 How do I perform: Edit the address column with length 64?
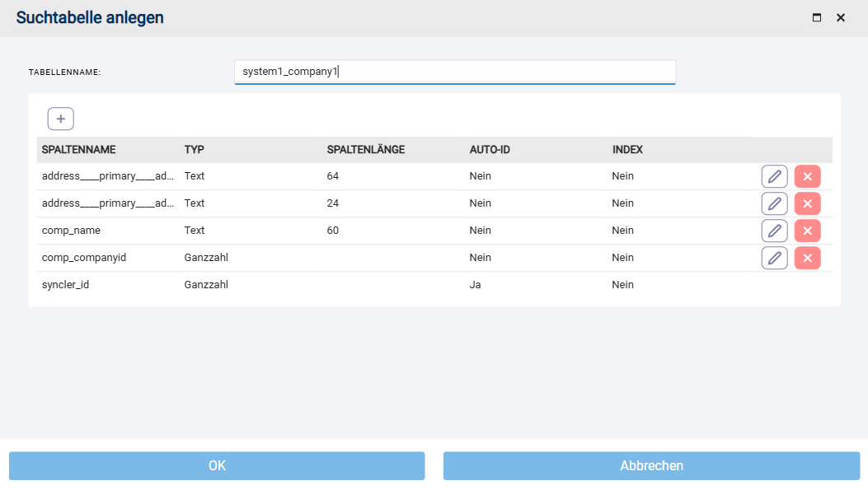[774, 176]
